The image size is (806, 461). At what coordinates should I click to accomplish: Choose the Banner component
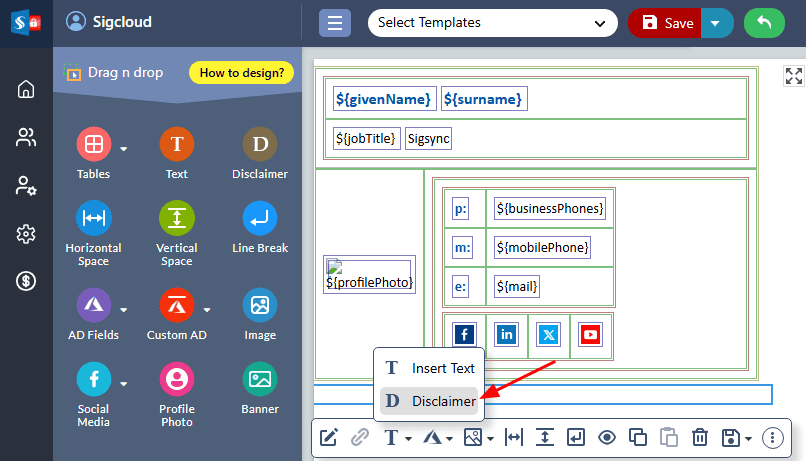(x=259, y=380)
